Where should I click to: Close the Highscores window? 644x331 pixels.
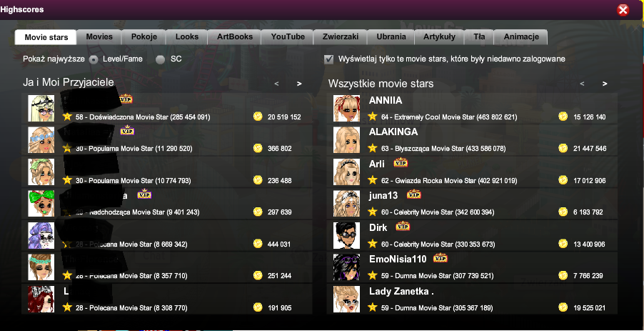(x=623, y=10)
